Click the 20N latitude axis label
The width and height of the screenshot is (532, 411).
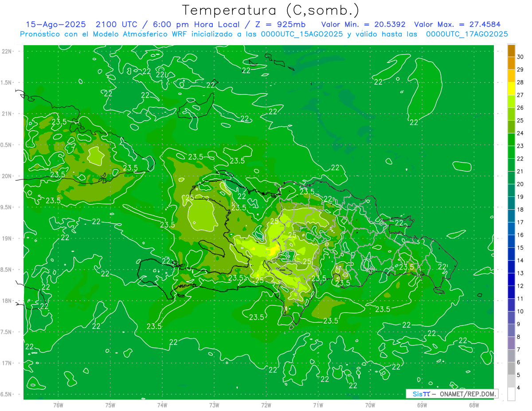point(8,176)
